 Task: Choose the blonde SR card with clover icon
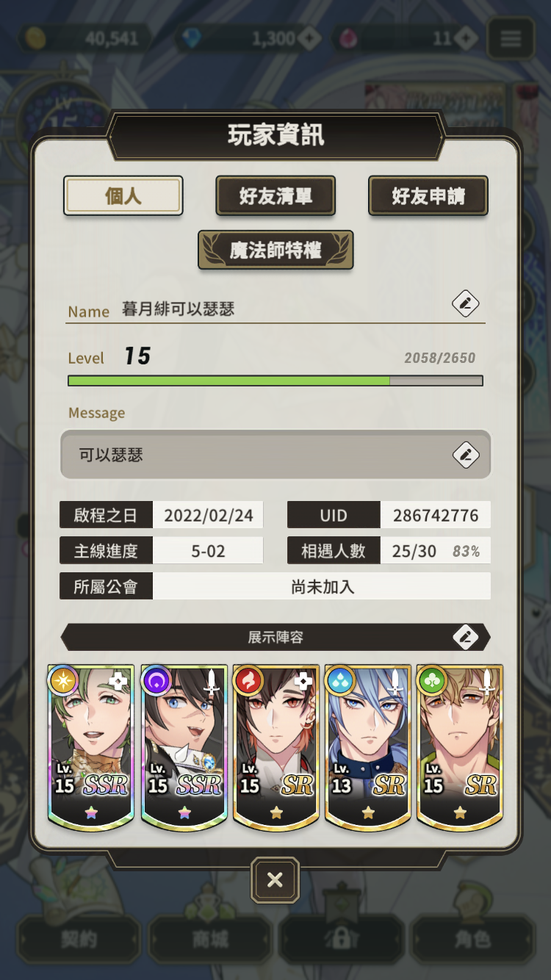[x=460, y=746]
